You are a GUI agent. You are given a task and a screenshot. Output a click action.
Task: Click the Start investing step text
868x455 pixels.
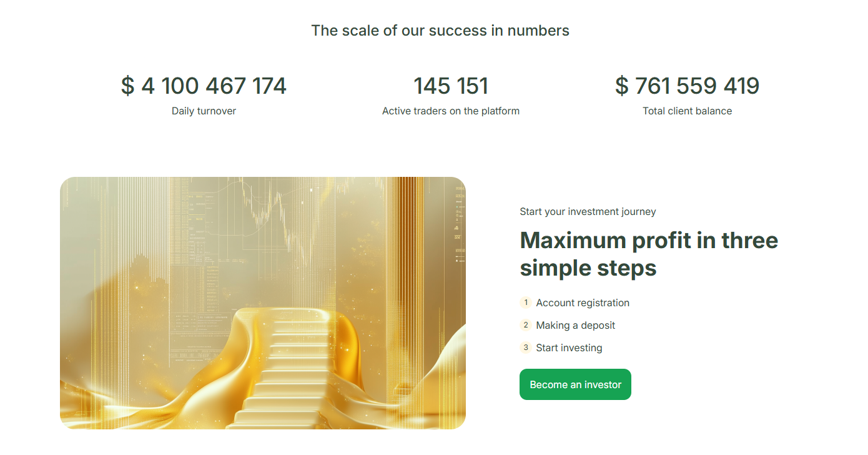pos(569,348)
